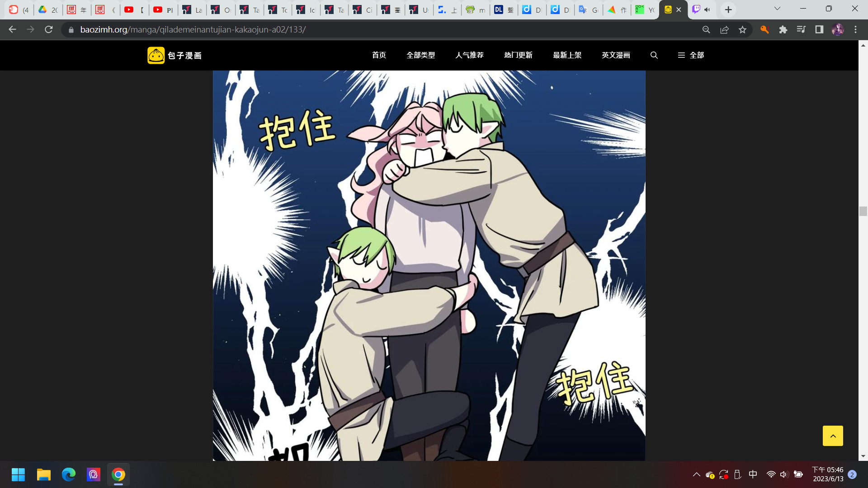Open the volume speaker tray icon
The image size is (868, 488).
click(783, 474)
